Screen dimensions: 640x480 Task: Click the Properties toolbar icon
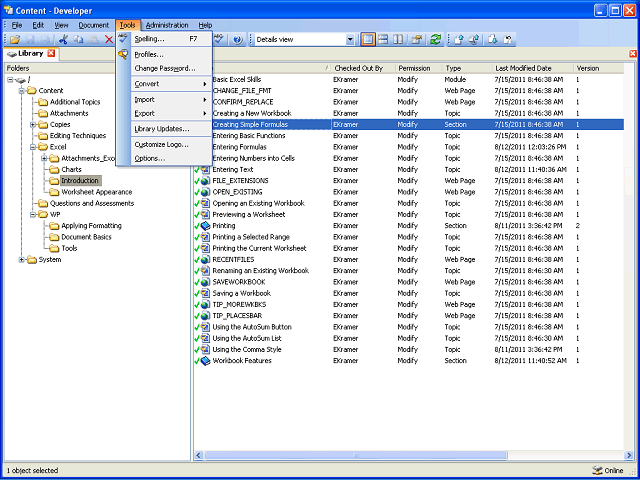(x=416, y=40)
